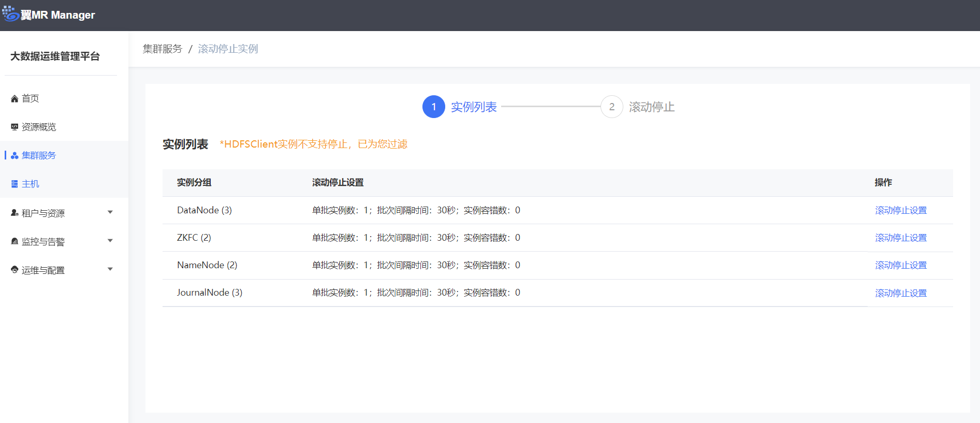This screenshot has height=423, width=980.
Task: Click the 主机 server icon
Action: 14,184
